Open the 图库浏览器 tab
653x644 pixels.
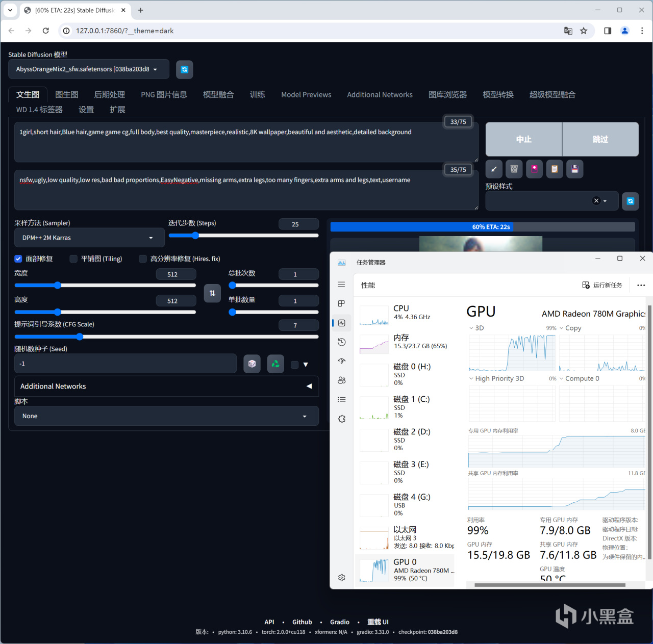[448, 95]
